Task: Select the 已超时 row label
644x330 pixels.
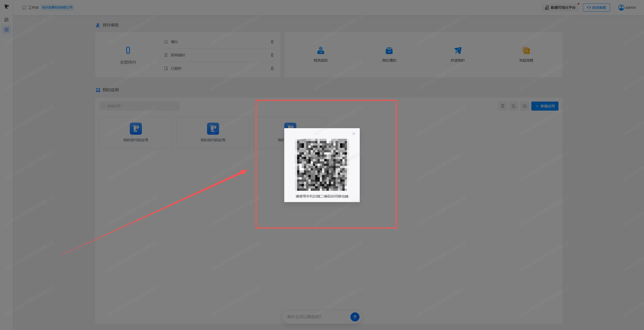Action: click(x=176, y=68)
